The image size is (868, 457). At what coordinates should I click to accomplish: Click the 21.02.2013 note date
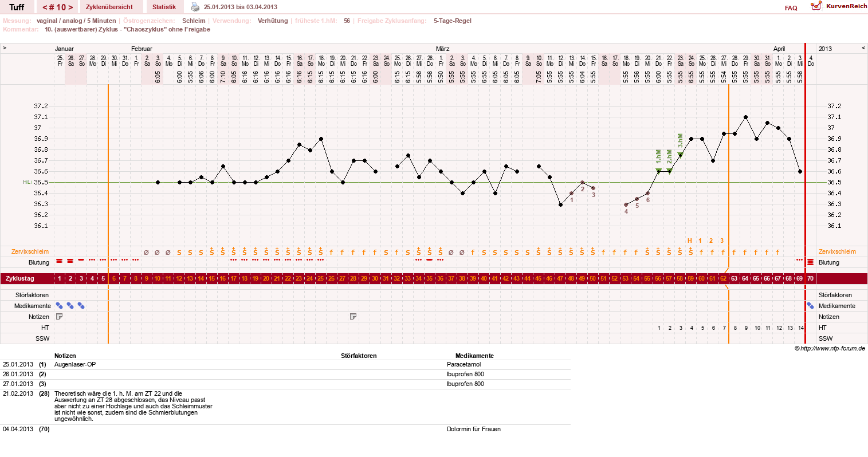(18, 394)
